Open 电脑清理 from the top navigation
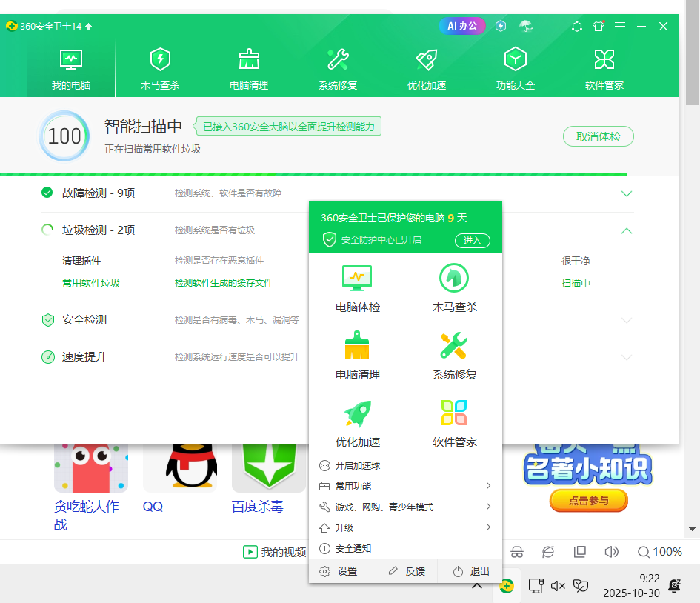The image size is (700, 603). tap(249, 67)
